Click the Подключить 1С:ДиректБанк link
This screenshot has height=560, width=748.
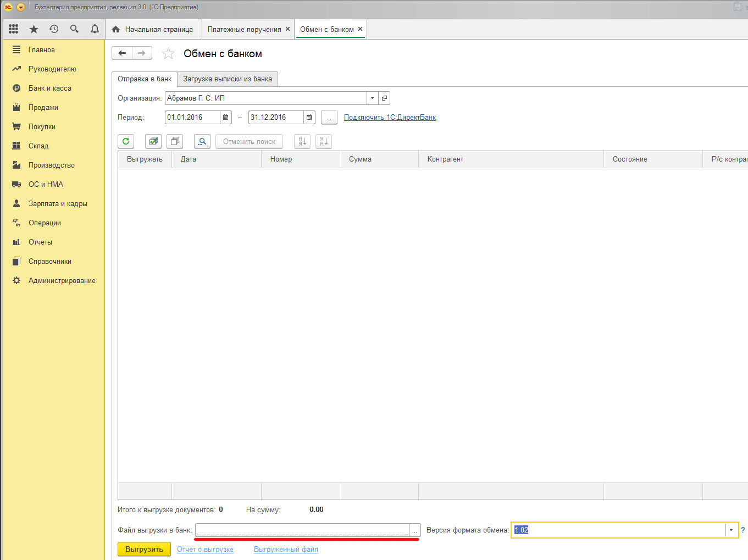pos(390,117)
